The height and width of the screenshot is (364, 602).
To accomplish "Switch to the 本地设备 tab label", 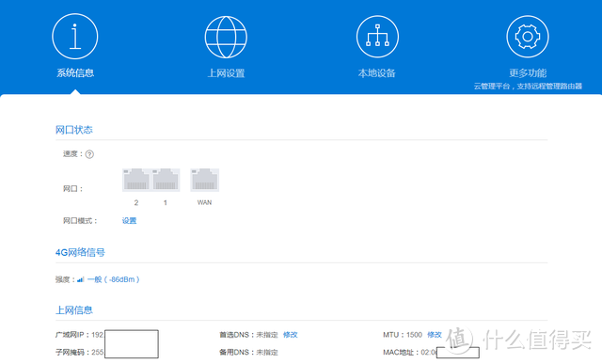I will (x=377, y=73).
